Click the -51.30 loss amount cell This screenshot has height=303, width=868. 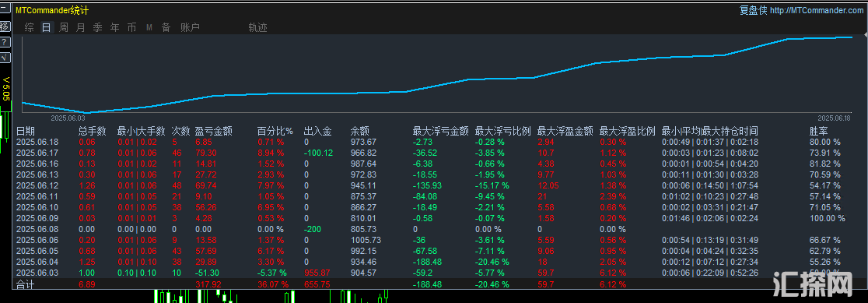(x=207, y=273)
